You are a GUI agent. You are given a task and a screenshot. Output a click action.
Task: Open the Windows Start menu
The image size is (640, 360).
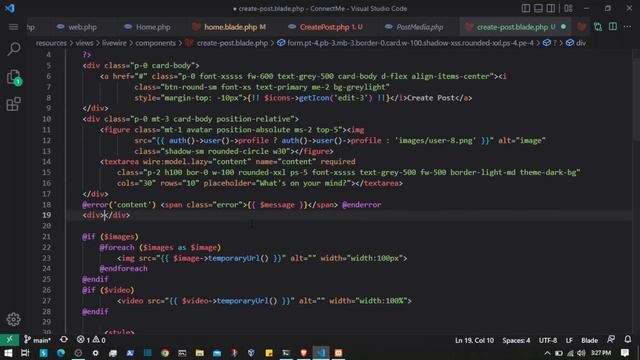(x=8, y=353)
